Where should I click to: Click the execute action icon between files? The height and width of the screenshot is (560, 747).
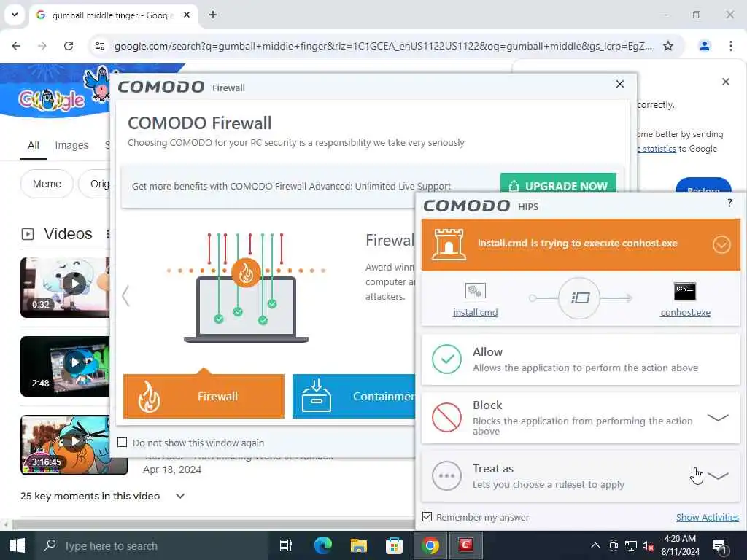tap(579, 298)
